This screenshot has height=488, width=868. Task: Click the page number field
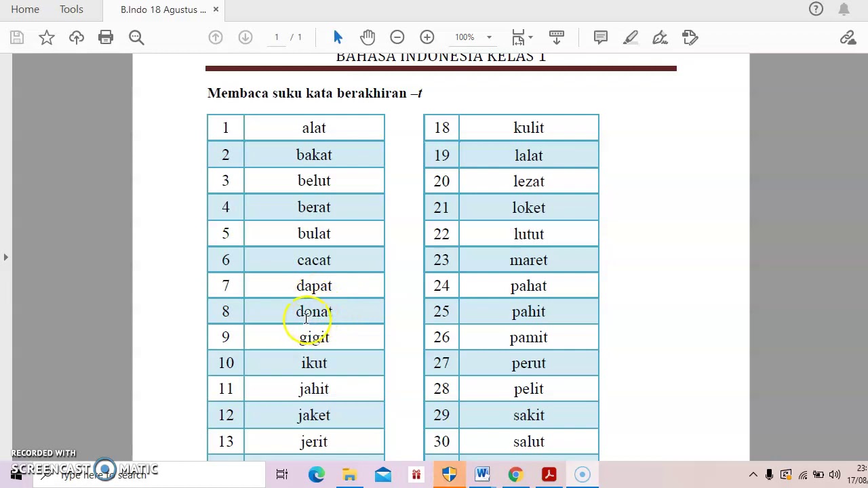(277, 37)
